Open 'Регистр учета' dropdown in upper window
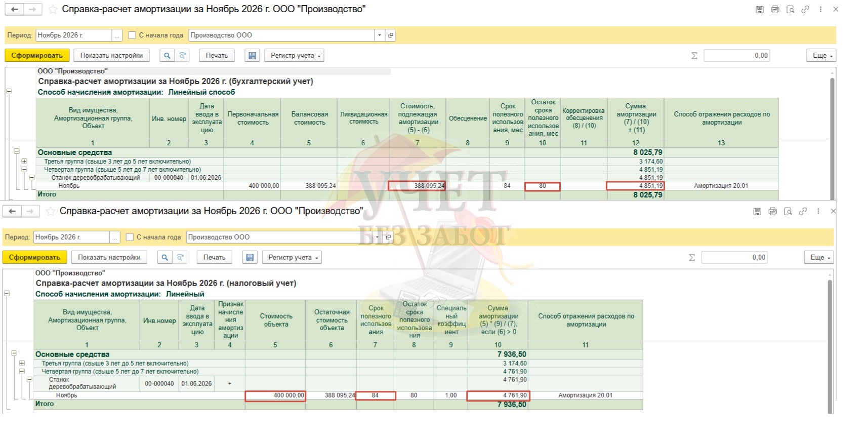Screen dimensions: 868x439 [295, 56]
